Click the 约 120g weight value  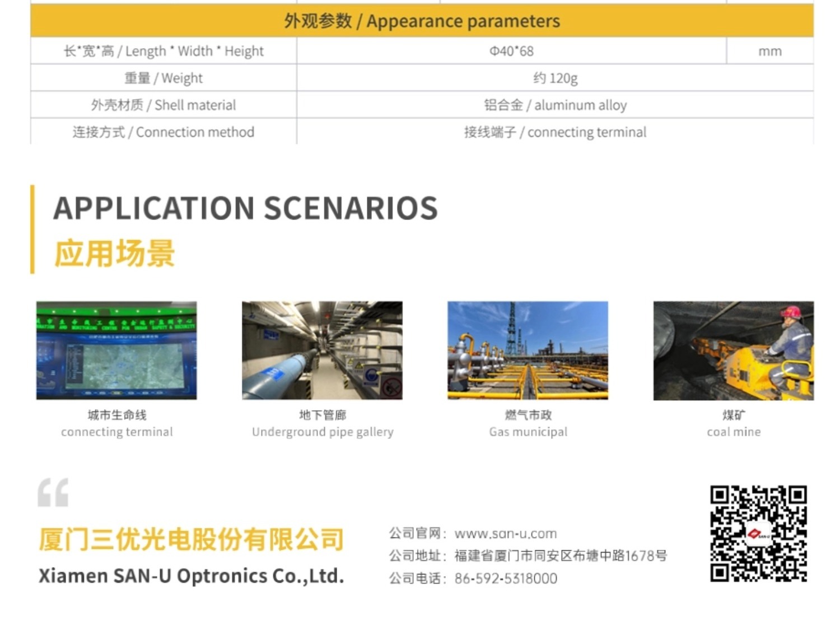555,78
